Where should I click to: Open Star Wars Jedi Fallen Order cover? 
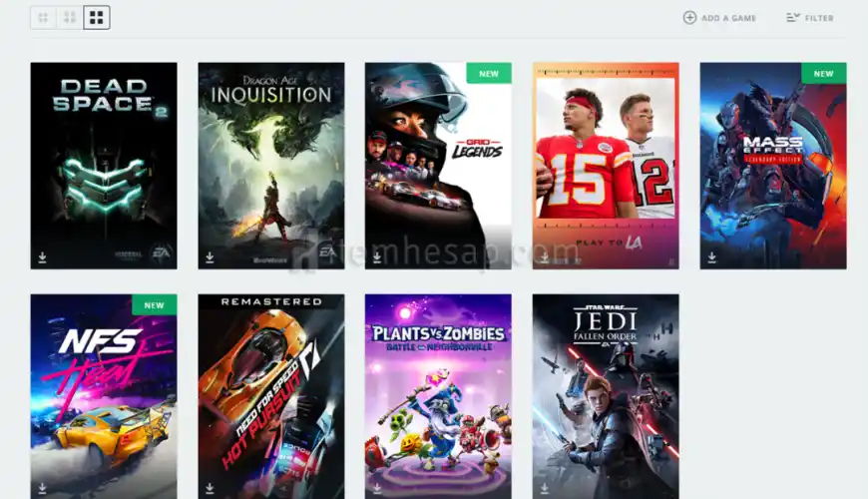click(606, 396)
